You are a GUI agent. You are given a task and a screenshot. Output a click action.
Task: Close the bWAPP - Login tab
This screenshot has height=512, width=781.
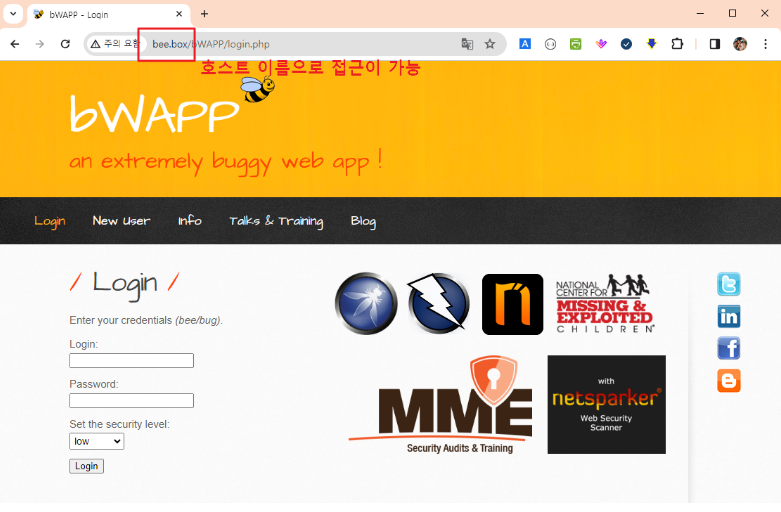point(179,14)
